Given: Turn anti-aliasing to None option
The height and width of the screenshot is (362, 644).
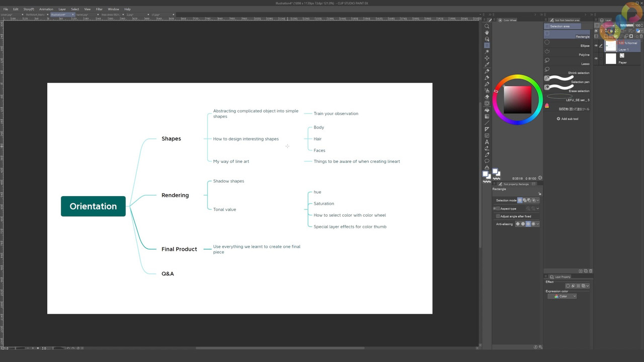Looking at the screenshot, I should tap(518, 224).
